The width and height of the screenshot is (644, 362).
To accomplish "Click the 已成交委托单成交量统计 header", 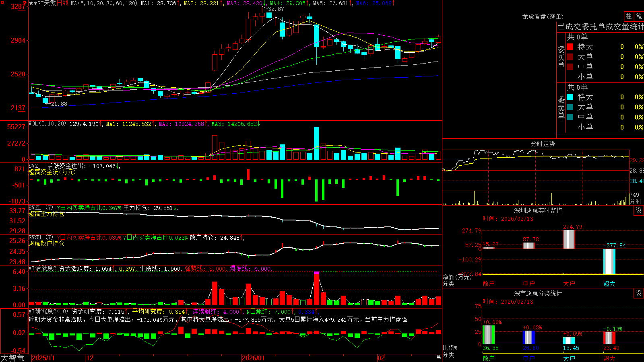I will [x=601, y=27].
